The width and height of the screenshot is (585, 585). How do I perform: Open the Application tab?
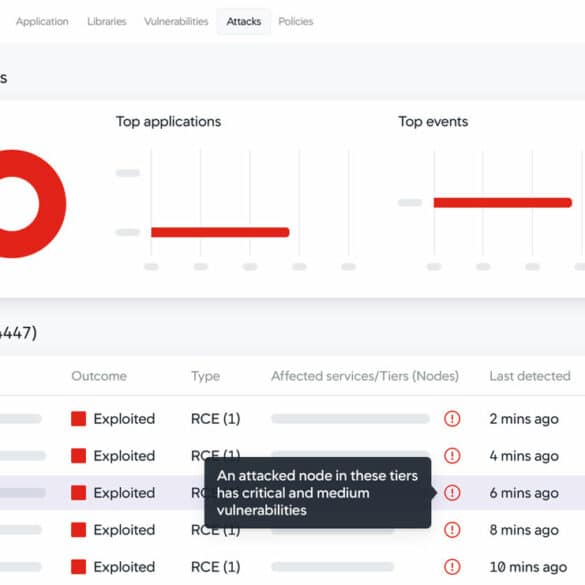pyautogui.click(x=42, y=21)
